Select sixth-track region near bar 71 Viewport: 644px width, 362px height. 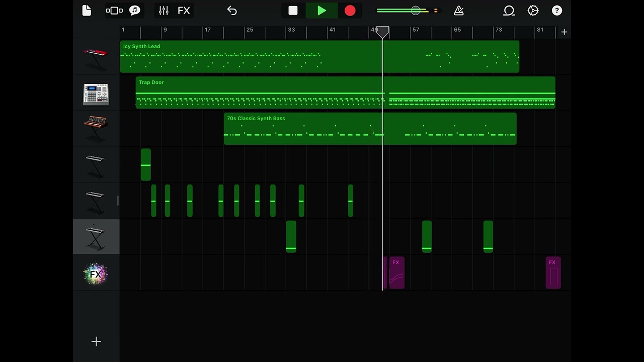click(488, 237)
